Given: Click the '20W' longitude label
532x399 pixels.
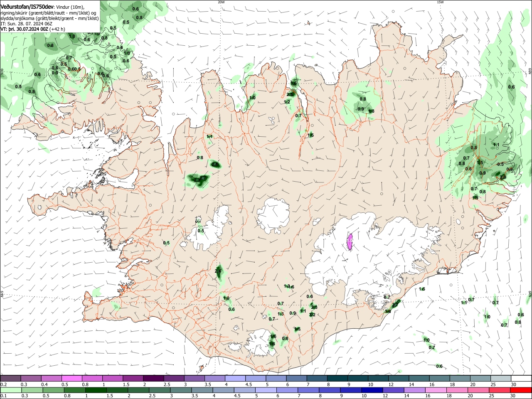Looking at the screenshot, I should [221, 2].
